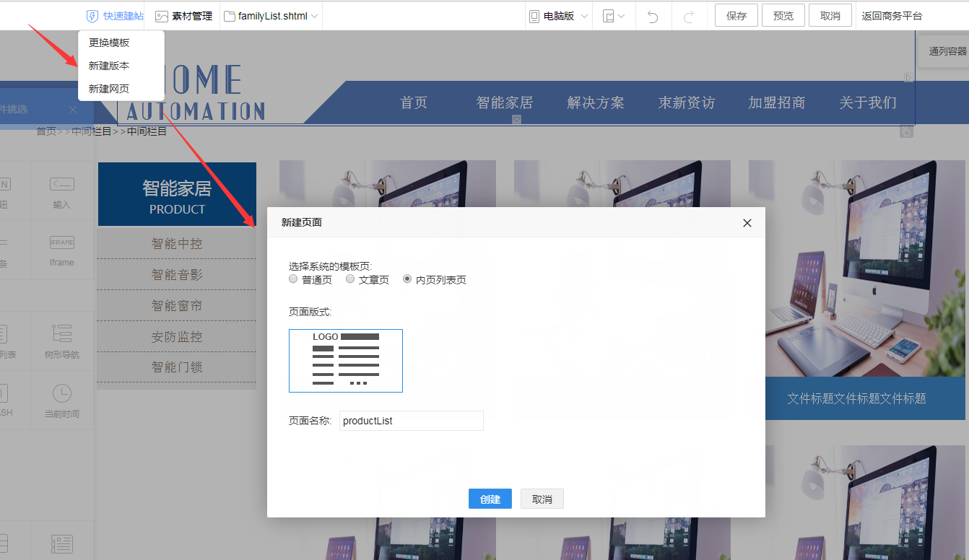Viewport: 969px width, 560px height.
Task: Open the 电脑版 device mode dropdown
Action: click(559, 16)
